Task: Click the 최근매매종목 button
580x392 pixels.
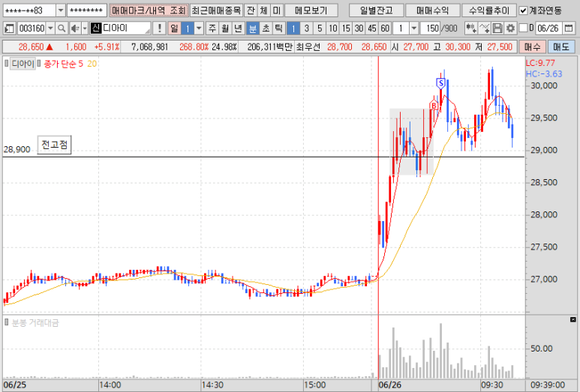Action: (216, 10)
